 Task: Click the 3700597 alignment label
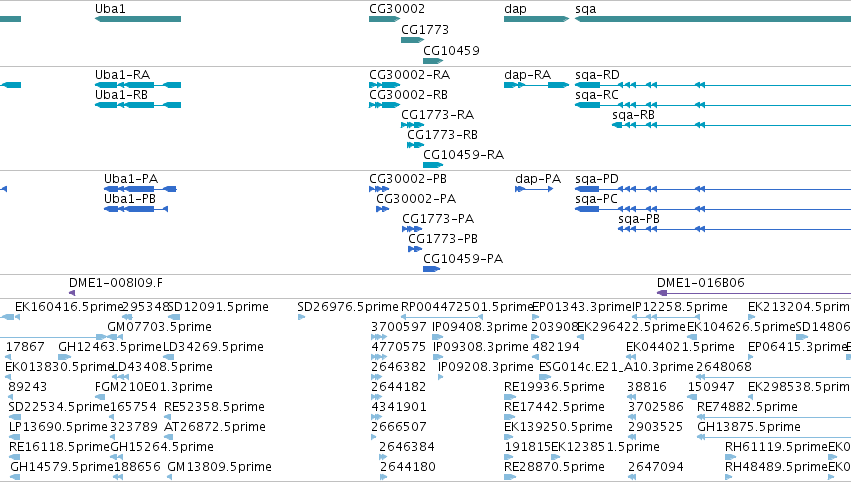pyautogui.click(x=399, y=327)
